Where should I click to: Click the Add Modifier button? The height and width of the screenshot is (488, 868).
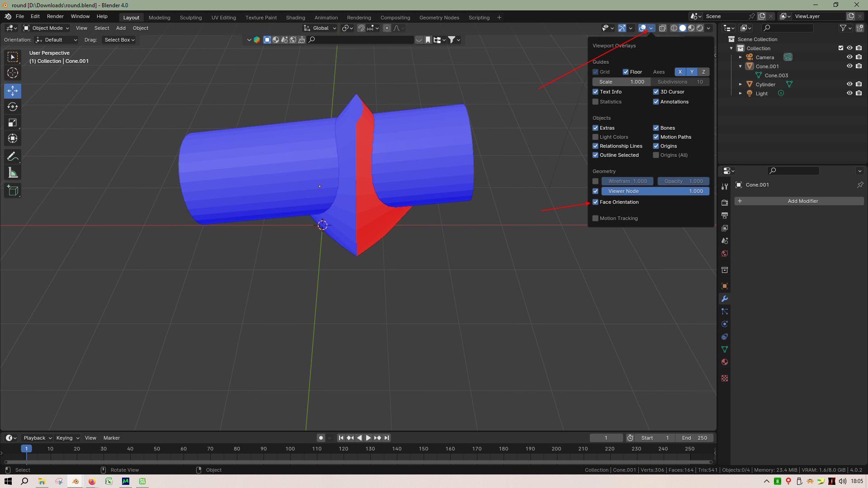[x=799, y=201]
